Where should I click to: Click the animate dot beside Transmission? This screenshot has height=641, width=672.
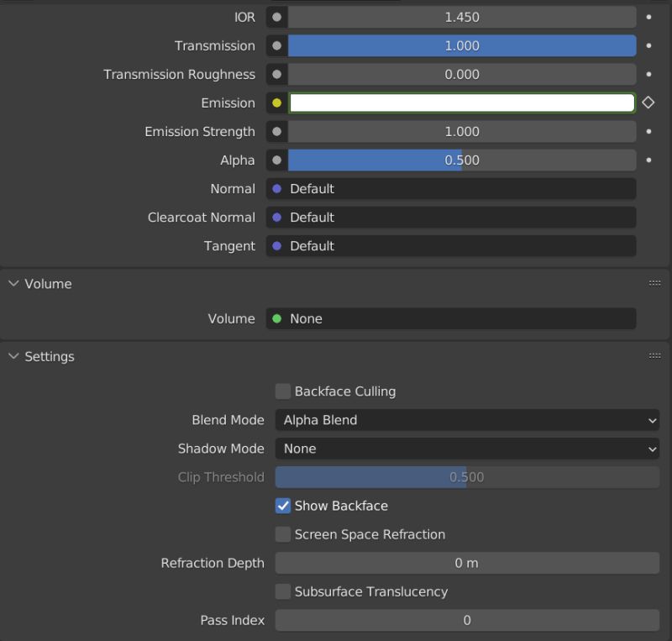(648, 45)
